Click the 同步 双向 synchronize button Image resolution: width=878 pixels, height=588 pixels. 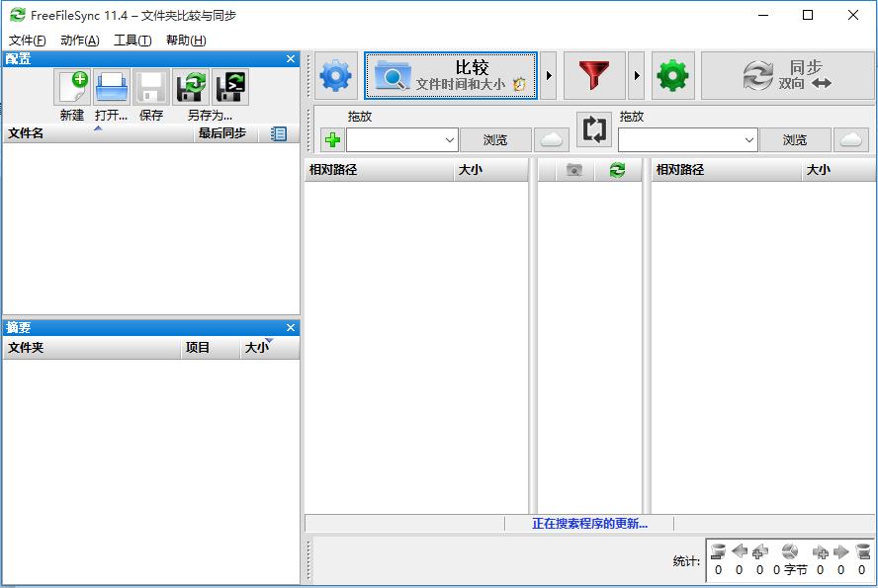pyautogui.click(x=787, y=75)
